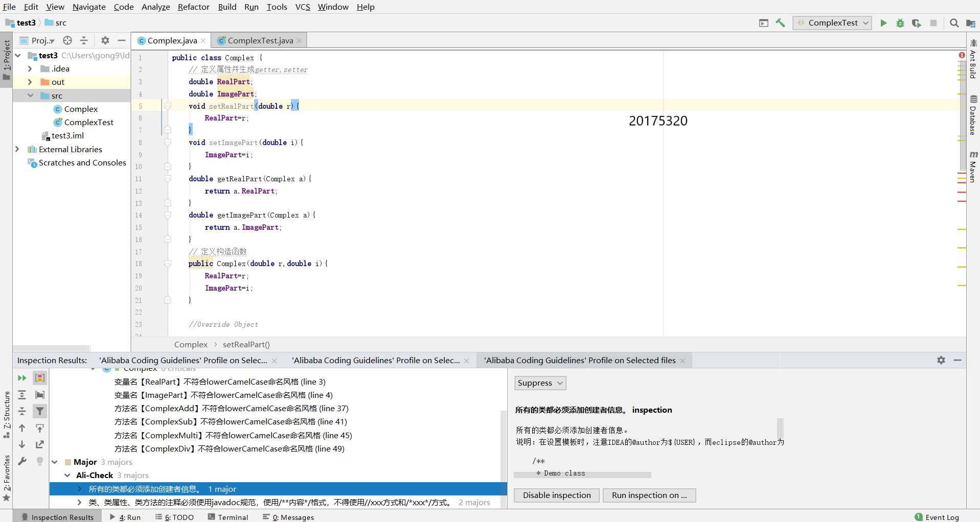Apply quick fix lightbulb icon
The image size is (980, 522).
point(40,461)
